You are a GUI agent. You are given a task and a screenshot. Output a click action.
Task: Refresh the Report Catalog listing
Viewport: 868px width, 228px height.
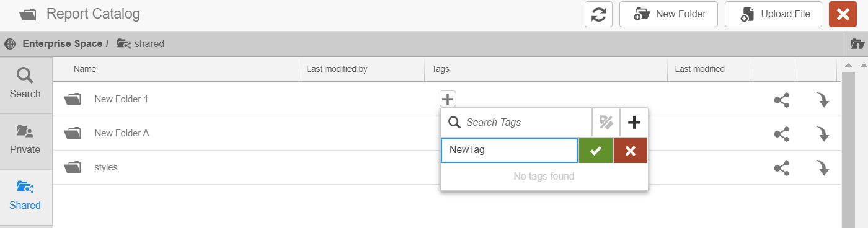(598, 14)
